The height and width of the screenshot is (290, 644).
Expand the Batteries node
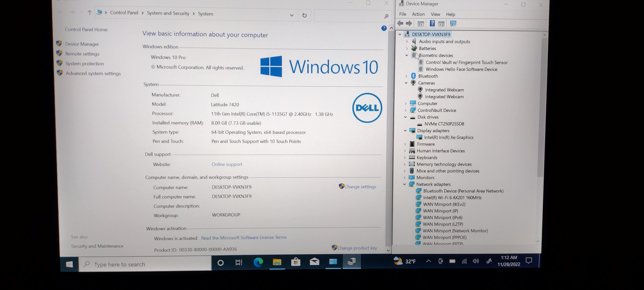tap(407, 48)
